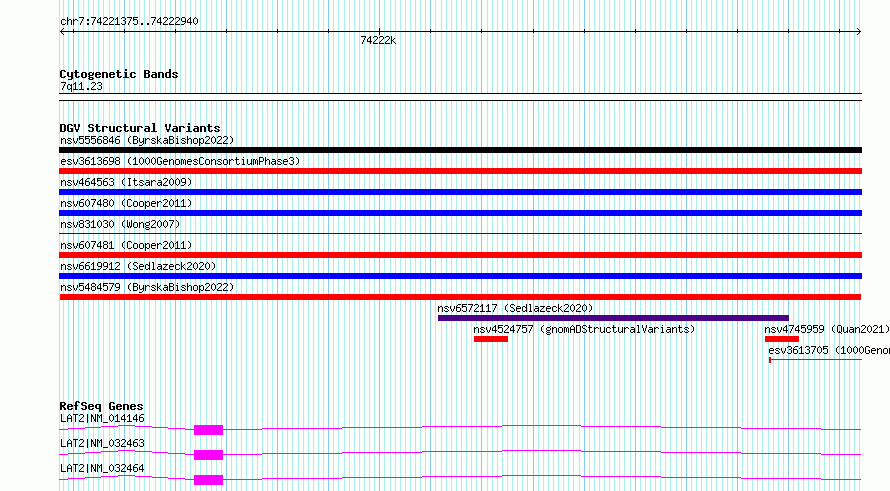Open the nsv5556846 (ByrskaBishop2022) label
890x491 pixels.
[x=147, y=140]
